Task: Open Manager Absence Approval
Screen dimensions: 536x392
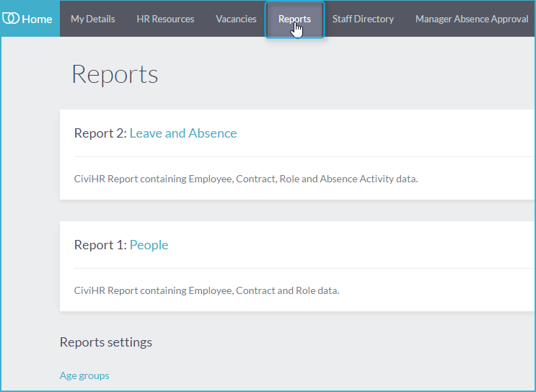Action: point(472,19)
